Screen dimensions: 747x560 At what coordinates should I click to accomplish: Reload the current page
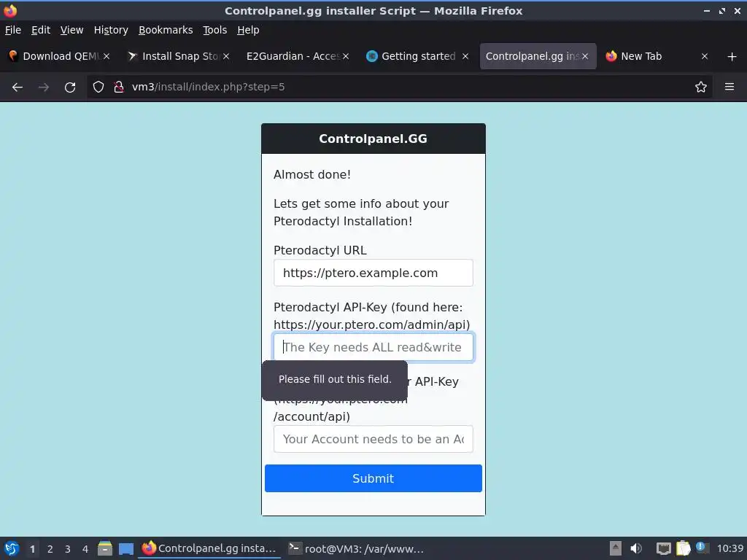coord(70,87)
